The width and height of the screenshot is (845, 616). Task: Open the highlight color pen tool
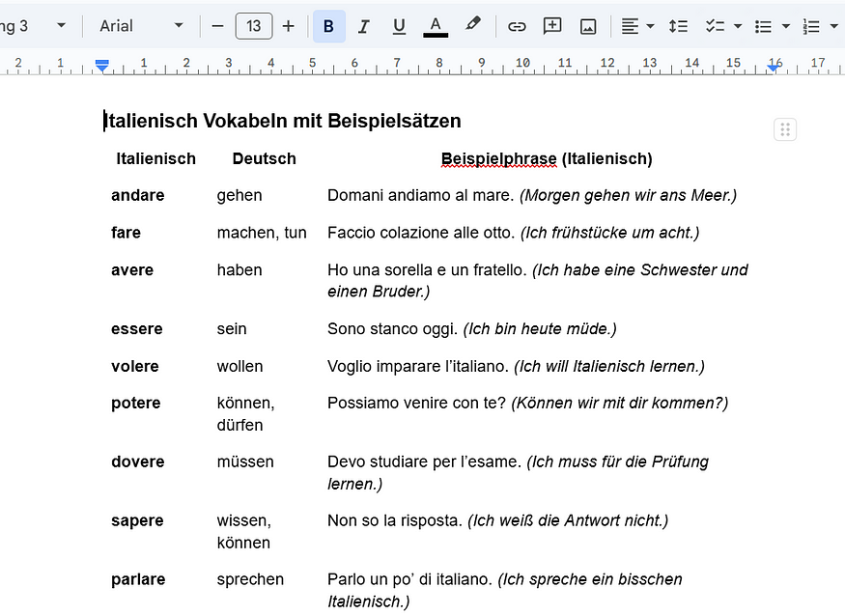coord(472,25)
